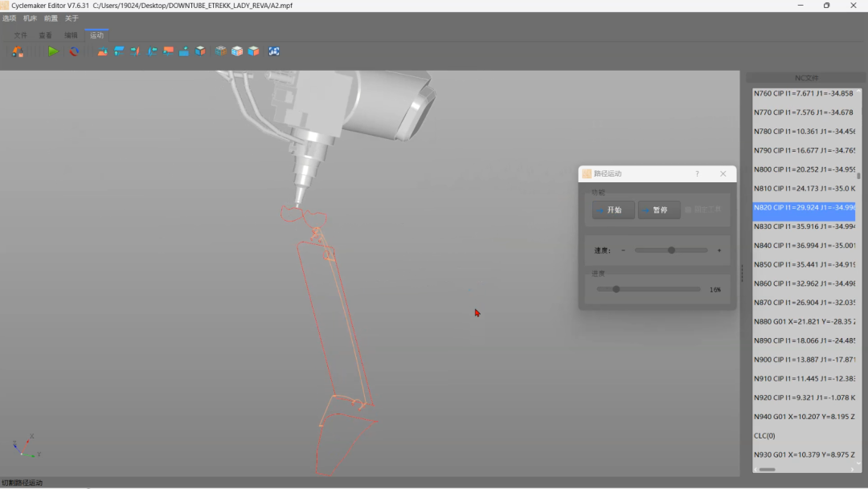Screen dimensions: 868x489
Task: Click the 开始 button
Action: click(613, 210)
